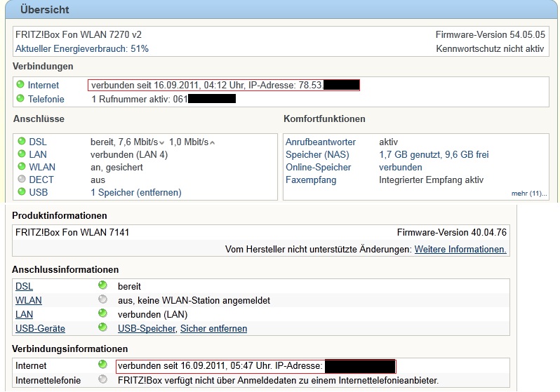Viewport: 560px width, 392px height.
Task: Click the underlined WLAN link
Action: click(x=28, y=300)
